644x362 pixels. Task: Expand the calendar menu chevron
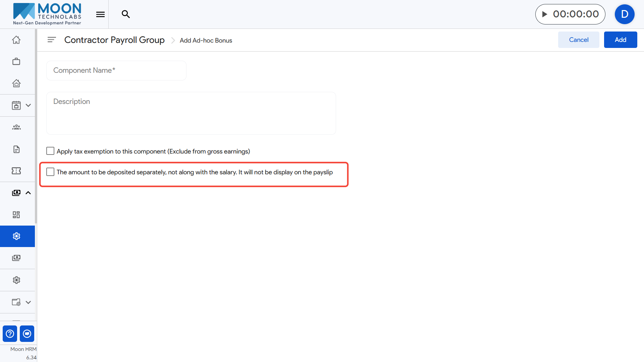point(28,105)
